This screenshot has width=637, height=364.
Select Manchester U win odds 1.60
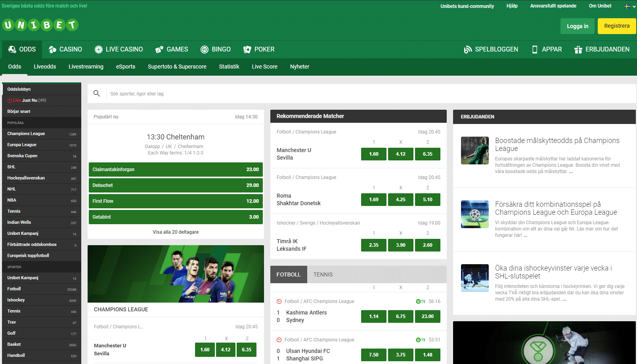pyautogui.click(x=373, y=154)
